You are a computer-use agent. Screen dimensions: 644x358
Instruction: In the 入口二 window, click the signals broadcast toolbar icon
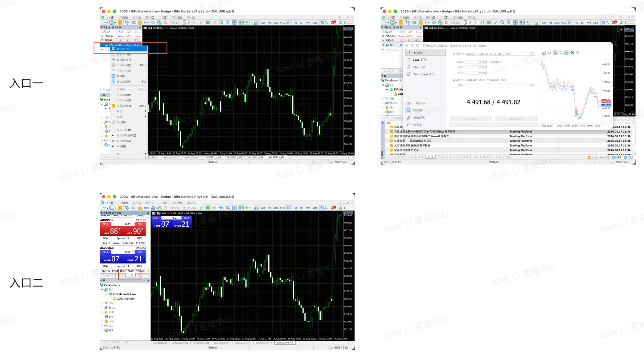click(x=146, y=208)
